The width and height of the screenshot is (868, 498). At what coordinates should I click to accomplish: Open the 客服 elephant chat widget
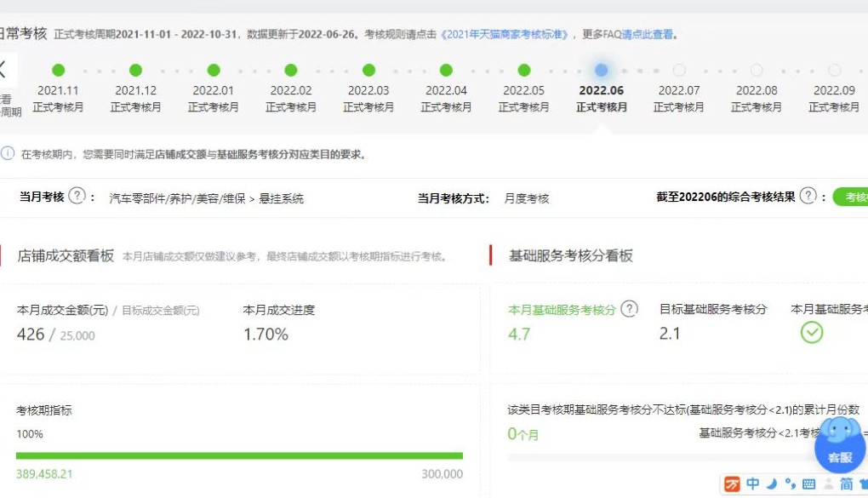(840, 445)
